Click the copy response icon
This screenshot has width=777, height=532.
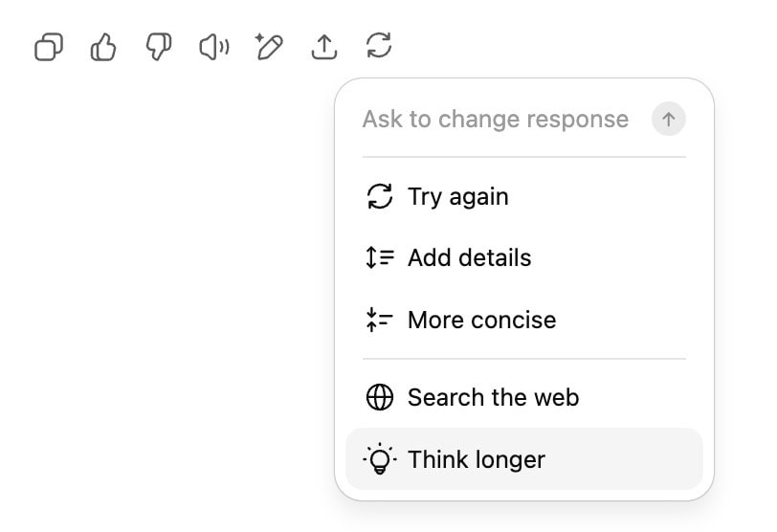[x=48, y=46]
